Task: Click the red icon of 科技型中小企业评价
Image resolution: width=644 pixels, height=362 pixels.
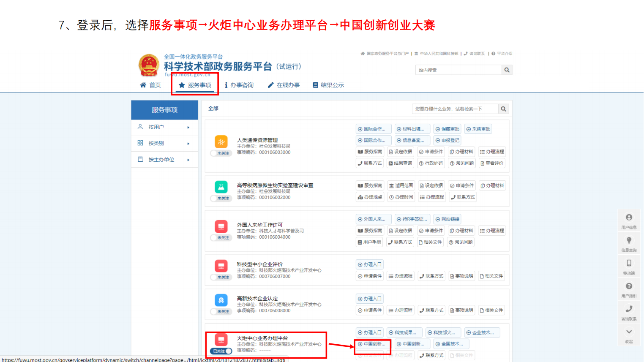Action: [221, 266]
